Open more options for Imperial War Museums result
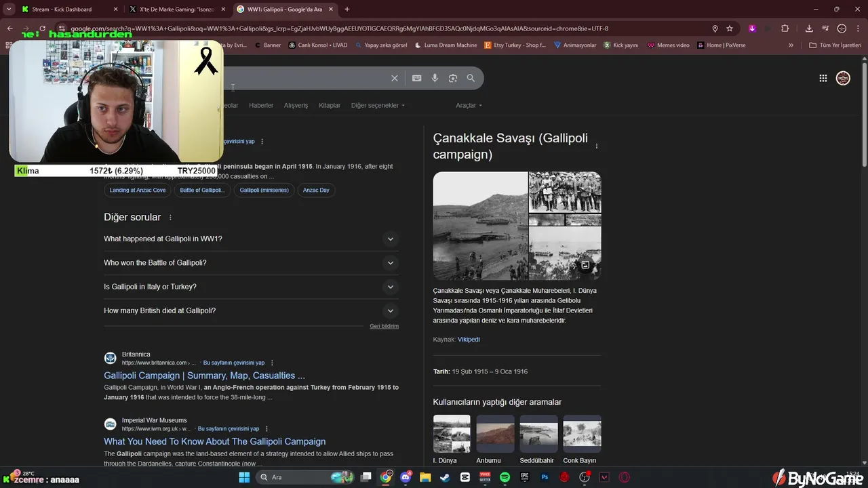This screenshot has height=488, width=868. click(267, 428)
